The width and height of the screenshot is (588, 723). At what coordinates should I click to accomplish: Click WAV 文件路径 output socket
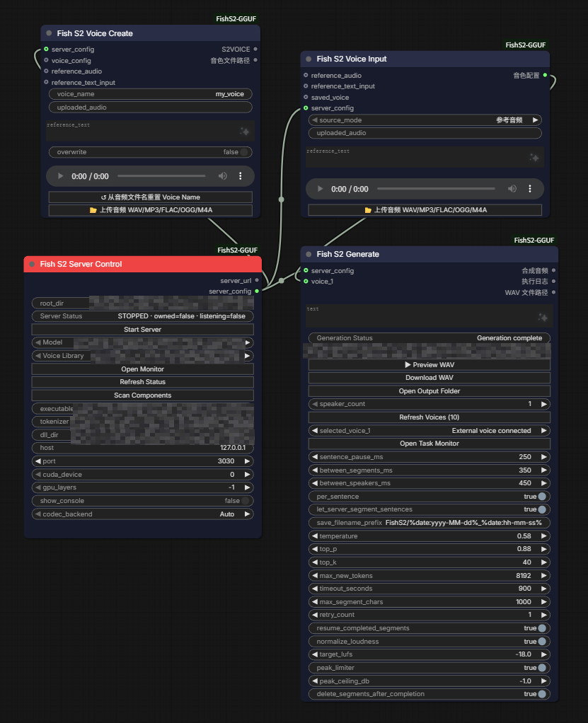[553, 292]
